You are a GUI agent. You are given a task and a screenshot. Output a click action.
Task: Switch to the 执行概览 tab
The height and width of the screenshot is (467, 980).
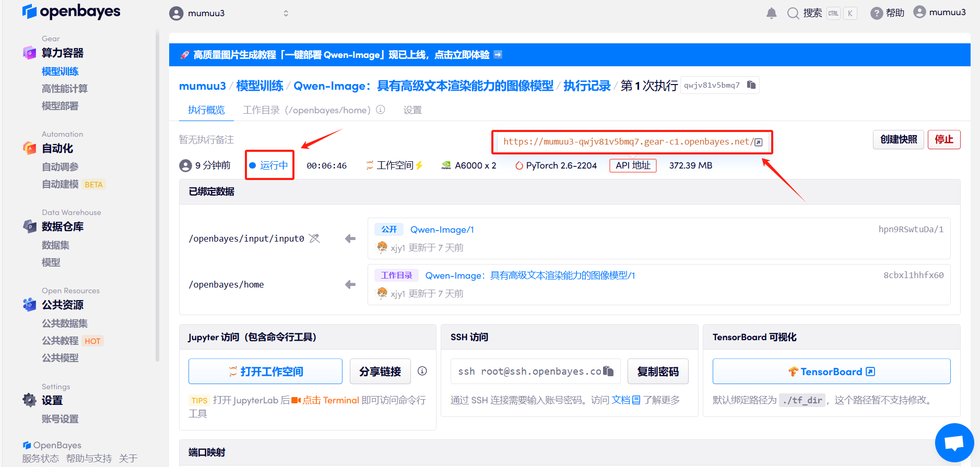coord(206,110)
